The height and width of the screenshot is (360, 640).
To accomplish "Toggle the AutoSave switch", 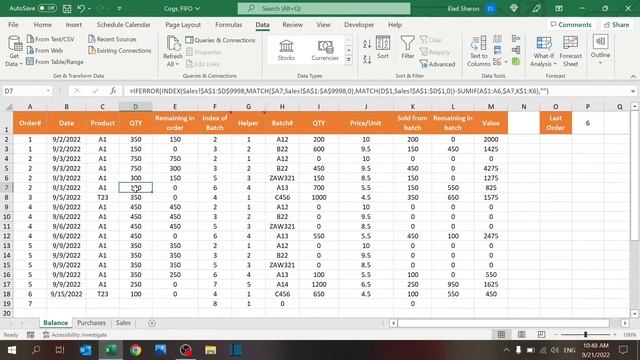I will [47, 8].
